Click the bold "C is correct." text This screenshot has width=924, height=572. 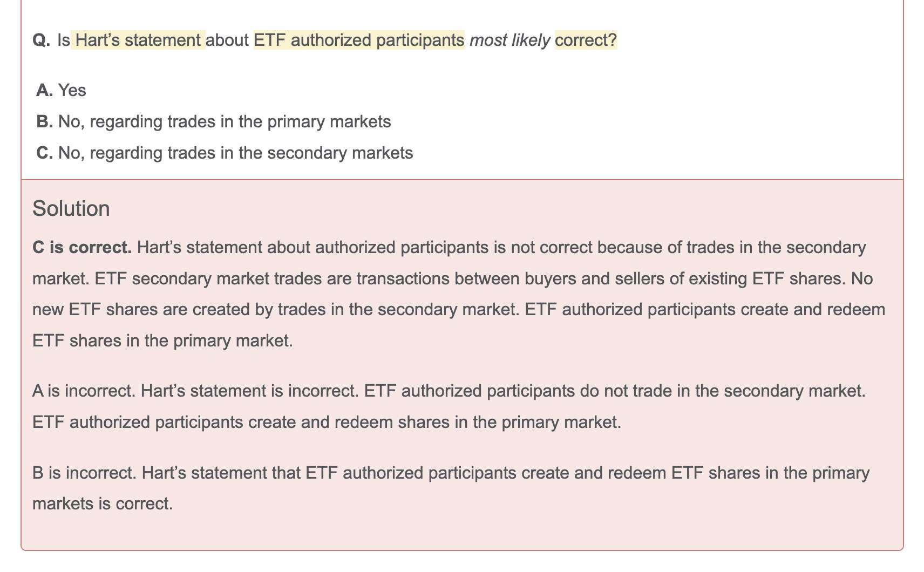82,248
